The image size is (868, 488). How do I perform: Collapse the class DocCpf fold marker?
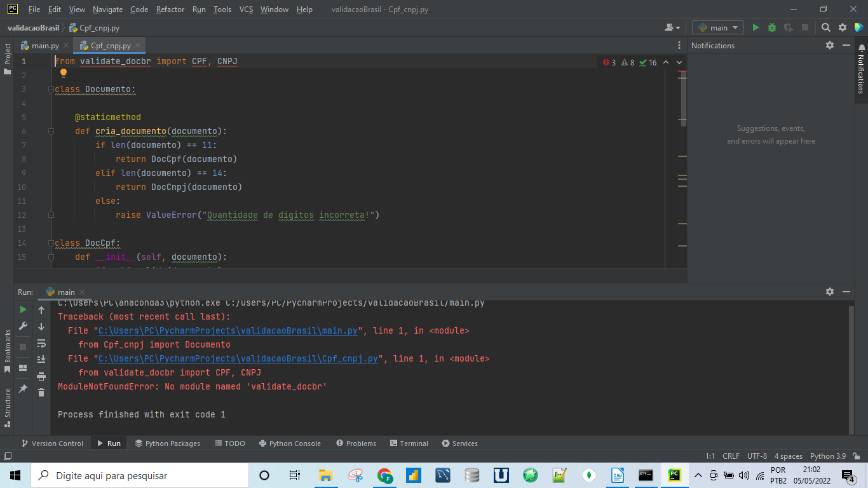pos(51,243)
